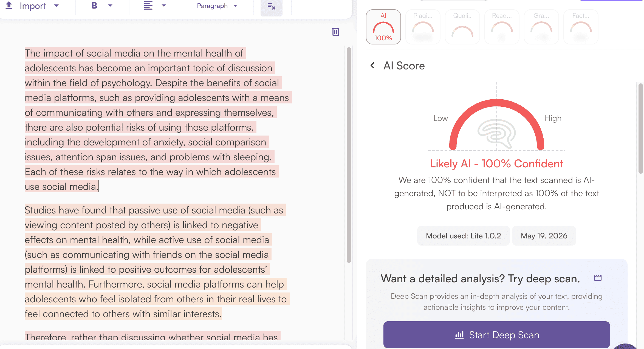The width and height of the screenshot is (644, 349).
Task: Click the editor vertical scrollbar
Action: [349, 155]
